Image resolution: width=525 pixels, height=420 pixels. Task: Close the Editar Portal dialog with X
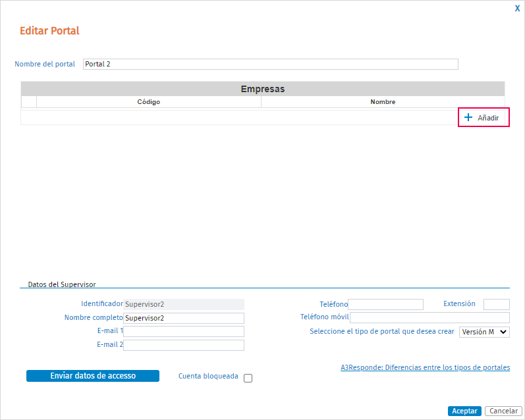tap(517, 9)
